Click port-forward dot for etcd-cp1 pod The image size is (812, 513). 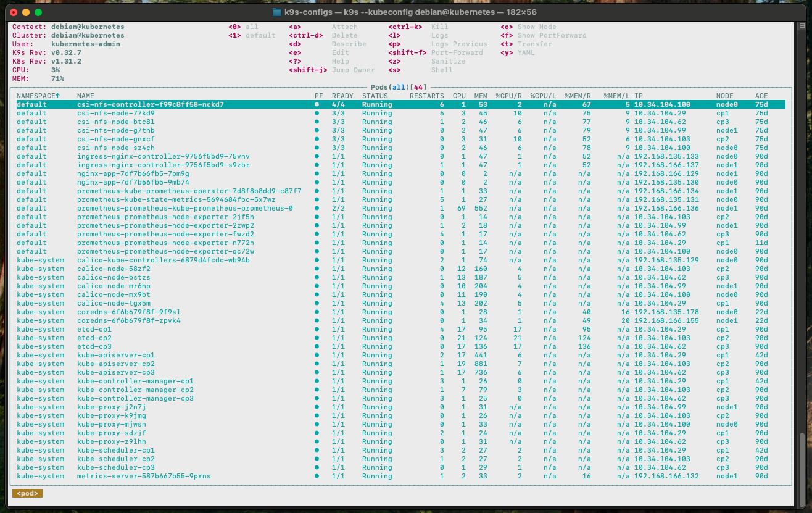tap(317, 330)
